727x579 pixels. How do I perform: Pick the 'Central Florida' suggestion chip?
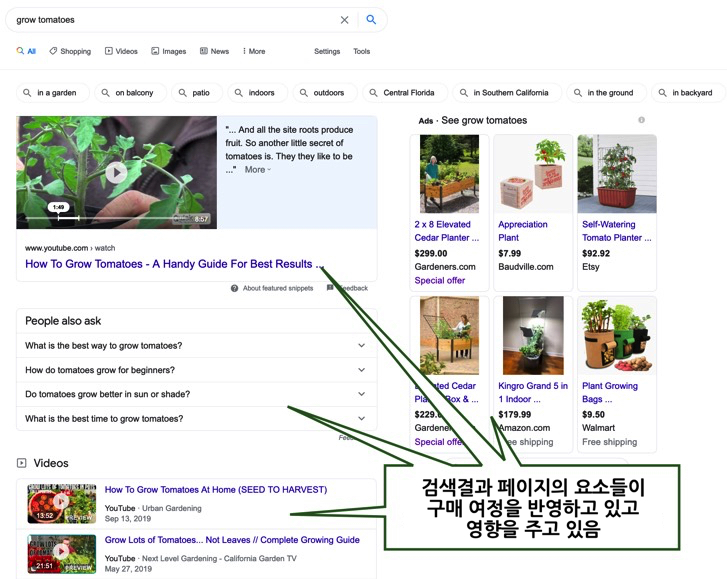point(405,93)
